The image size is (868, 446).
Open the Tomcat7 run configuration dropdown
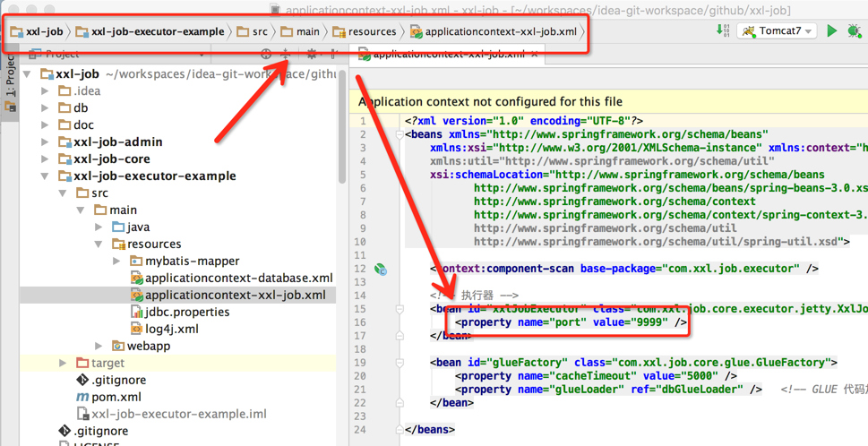(x=777, y=31)
